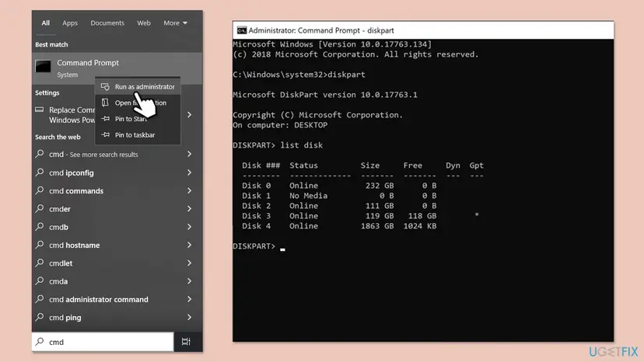Click the 'Disk 2' row showing 111 GB

(339, 206)
